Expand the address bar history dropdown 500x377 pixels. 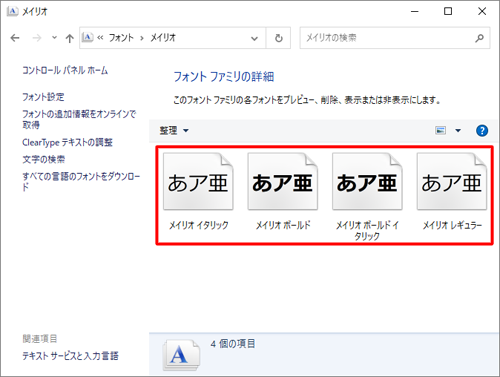pyautogui.click(x=254, y=38)
